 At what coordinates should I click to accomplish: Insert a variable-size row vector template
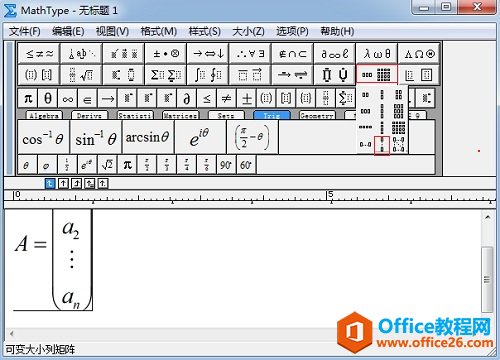(366, 145)
